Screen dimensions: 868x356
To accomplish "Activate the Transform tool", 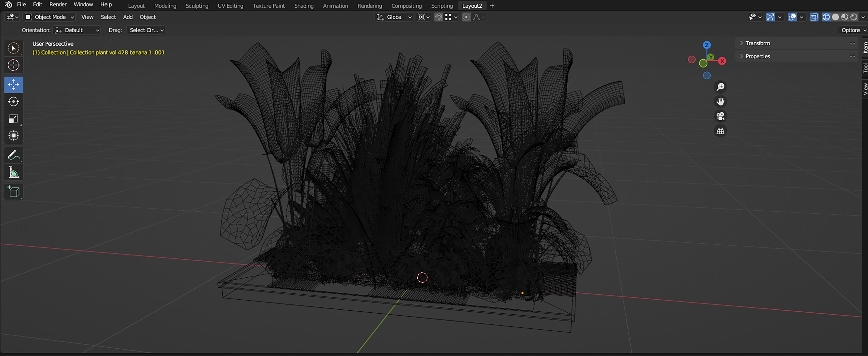I will click(x=14, y=136).
